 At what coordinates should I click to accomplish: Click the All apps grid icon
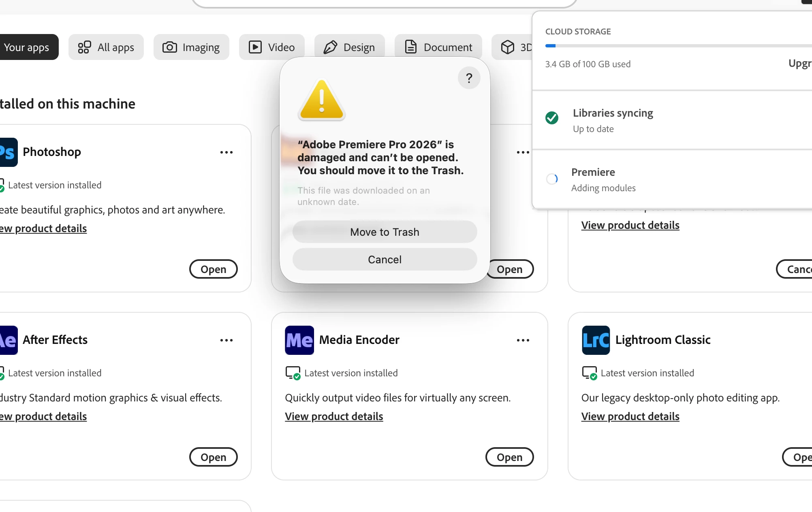[x=84, y=47]
